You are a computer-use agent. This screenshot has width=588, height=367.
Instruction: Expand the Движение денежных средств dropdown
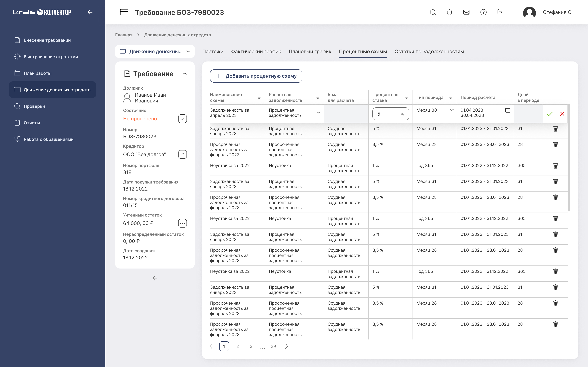[x=188, y=52]
